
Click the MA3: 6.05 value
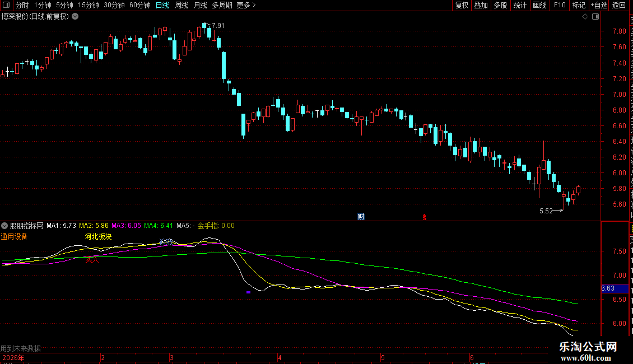(x=127, y=226)
